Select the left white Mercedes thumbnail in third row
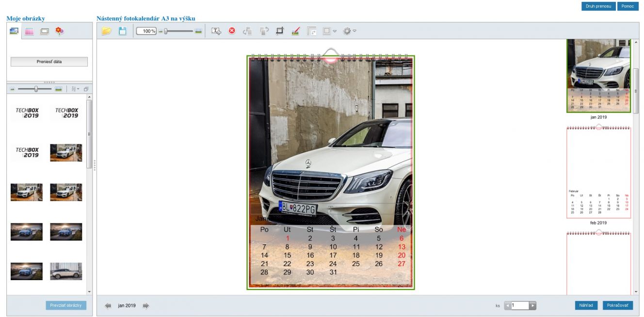This screenshot has height=317, width=644. pyautogui.click(x=27, y=192)
